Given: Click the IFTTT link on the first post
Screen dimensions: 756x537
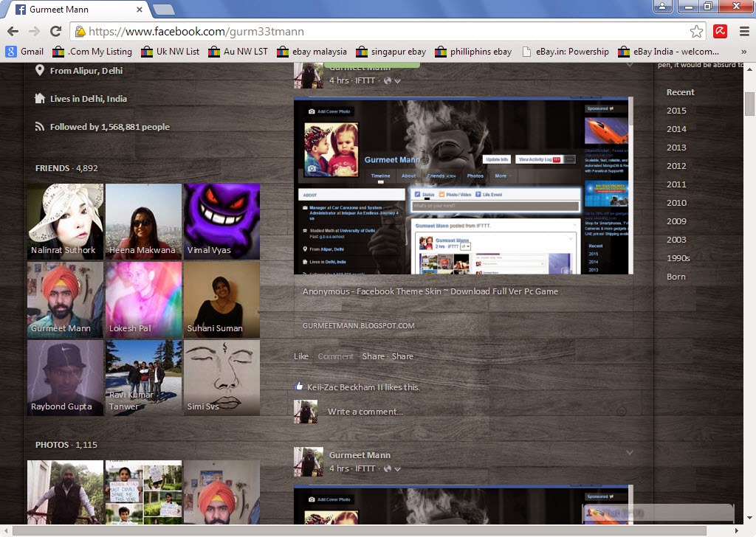Looking at the screenshot, I should click(365, 80).
